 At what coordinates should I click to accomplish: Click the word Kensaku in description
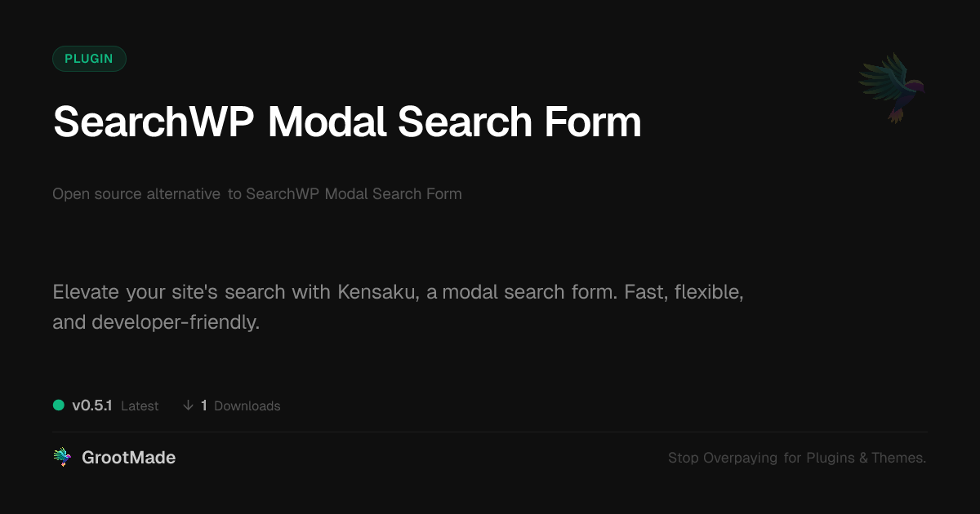coord(379,292)
